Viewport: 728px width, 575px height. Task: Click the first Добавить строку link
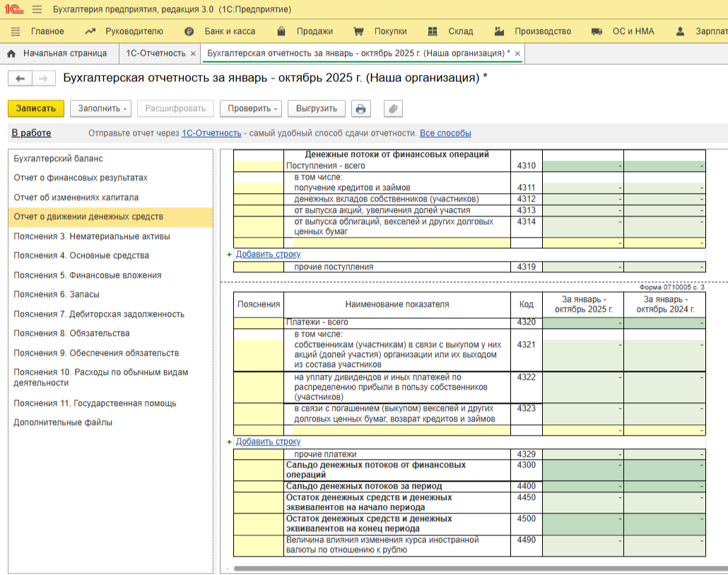coord(268,254)
